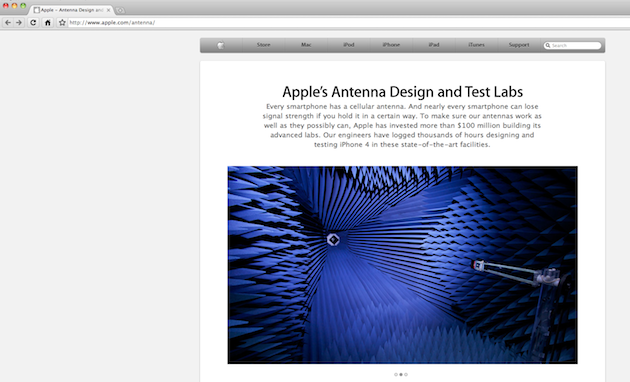Select the first slideshow dot
Screen dimensions: 630x382
[396, 374]
